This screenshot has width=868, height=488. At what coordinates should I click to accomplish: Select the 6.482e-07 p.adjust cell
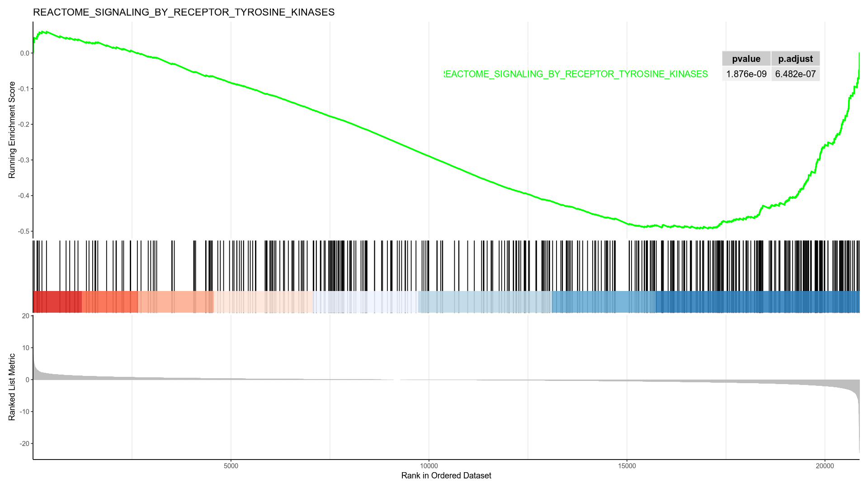coord(795,74)
